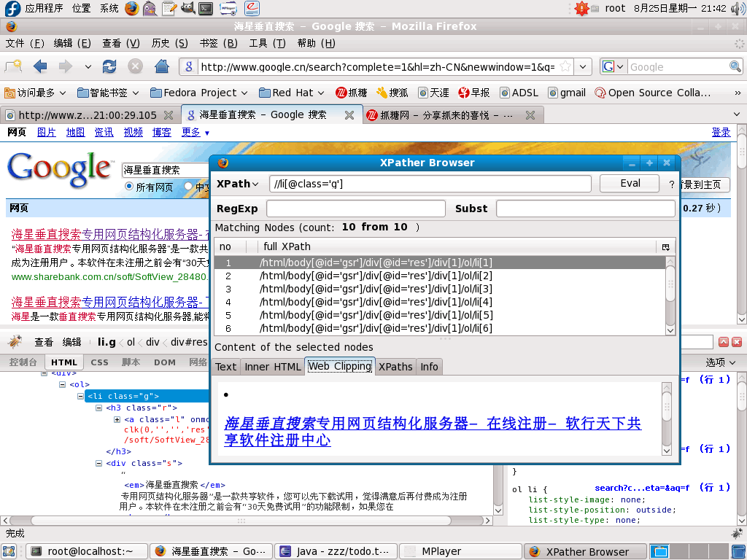Image resolution: width=747 pixels, height=560 pixels.
Task: Open the 工具 (T) menu
Action: pyautogui.click(x=267, y=43)
